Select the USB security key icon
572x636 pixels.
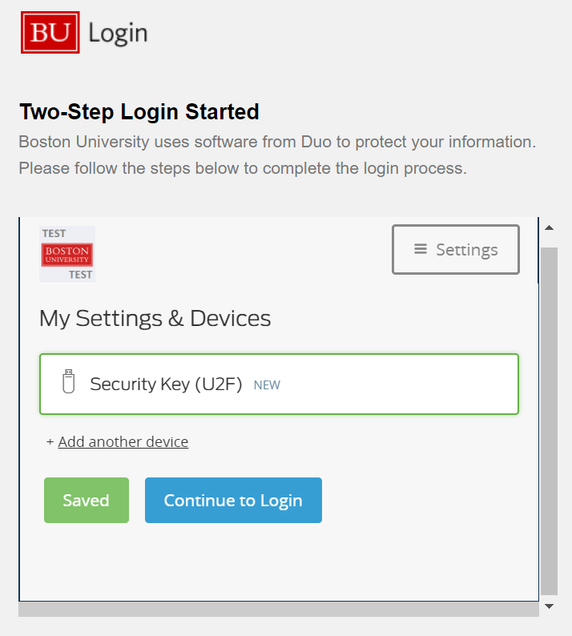point(69,381)
